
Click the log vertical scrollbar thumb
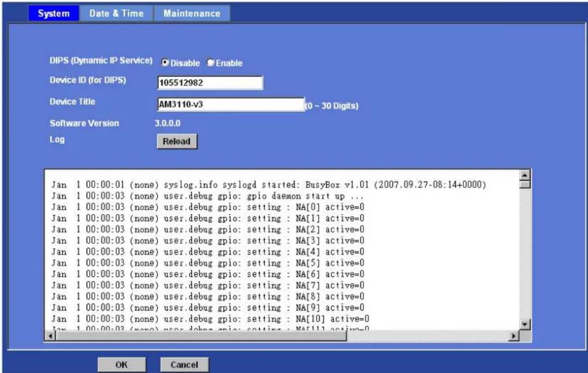[525, 184]
